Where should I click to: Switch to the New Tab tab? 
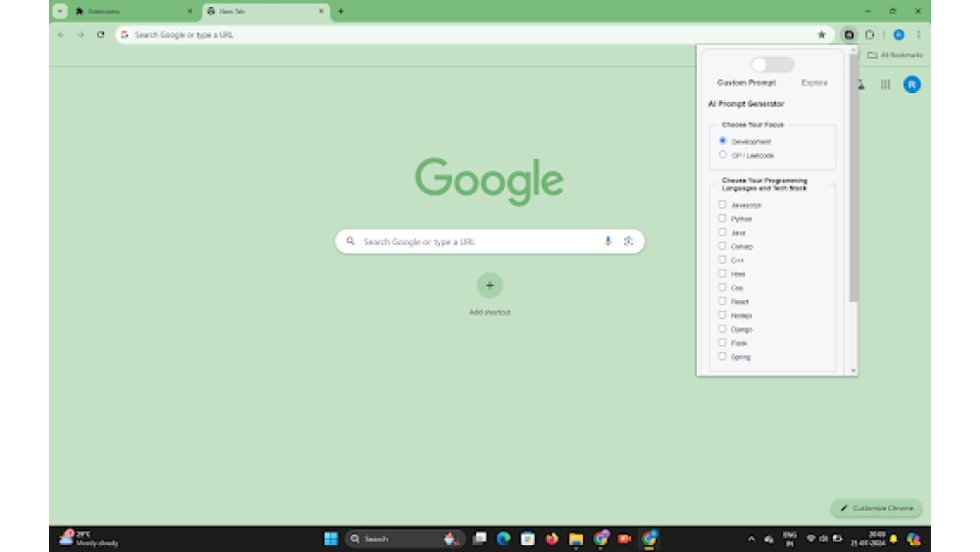[266, 11]
